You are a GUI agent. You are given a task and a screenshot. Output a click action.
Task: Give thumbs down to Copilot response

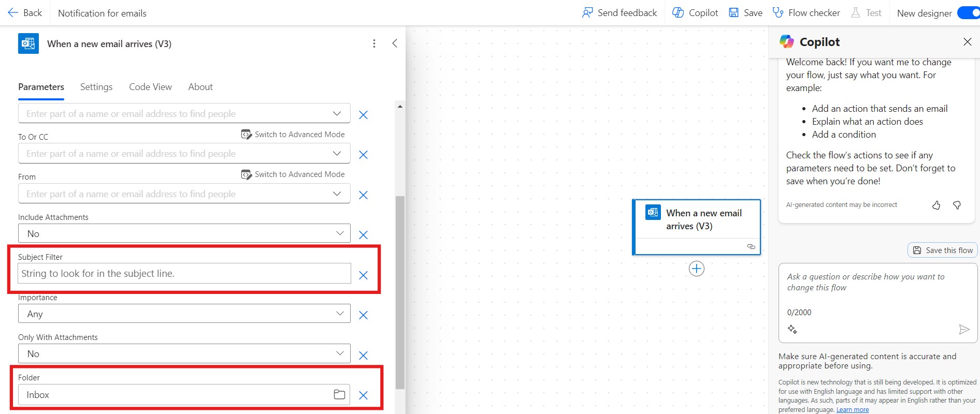(957, 205)
